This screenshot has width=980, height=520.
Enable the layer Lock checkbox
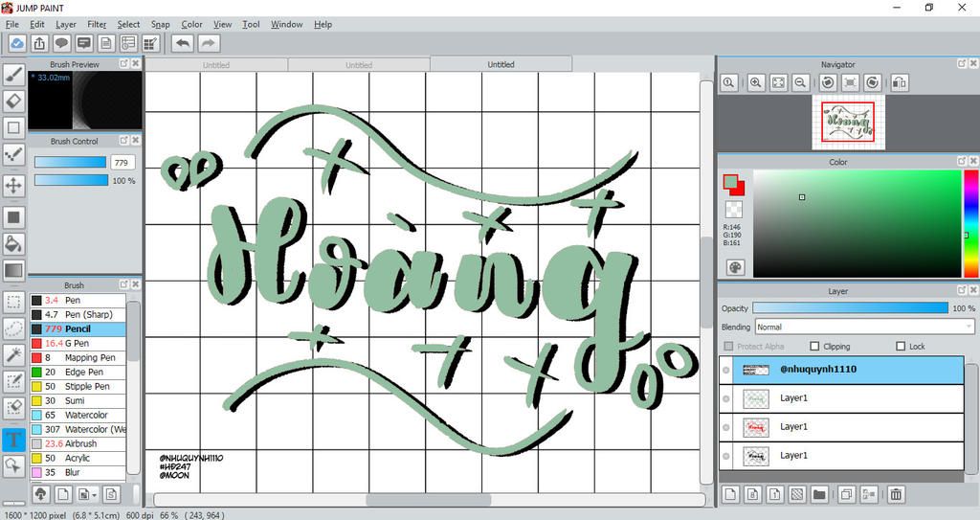pos(901,346)
